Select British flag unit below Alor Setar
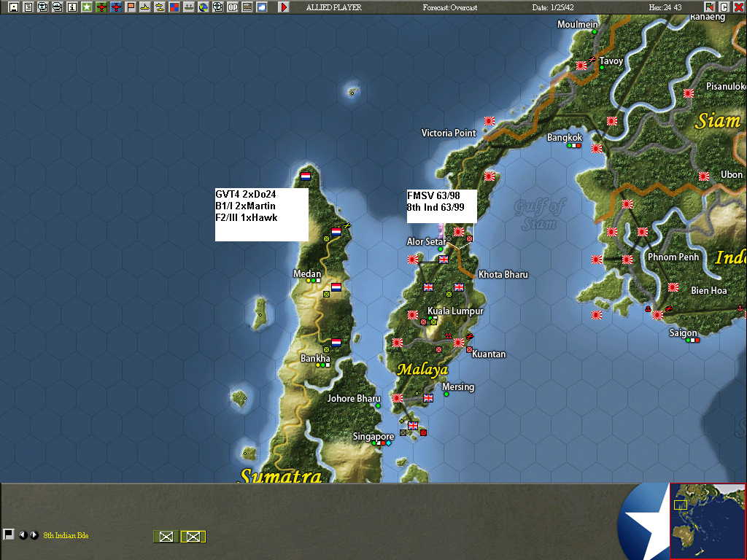Screen dimensions: 747x560 444,260
